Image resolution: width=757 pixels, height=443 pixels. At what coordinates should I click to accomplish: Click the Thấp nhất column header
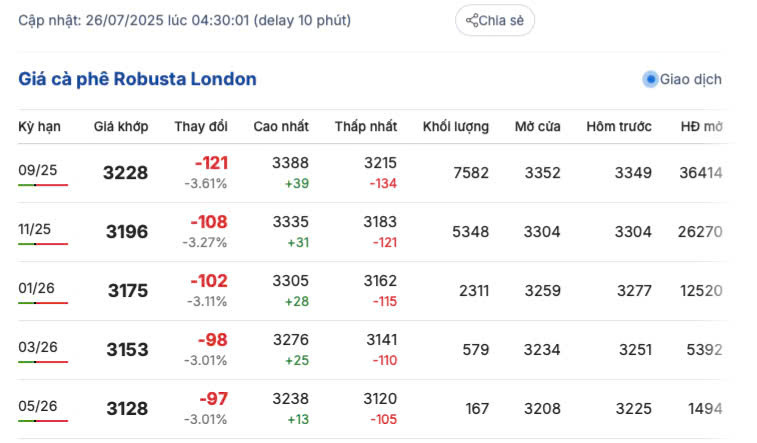pyautogui.click(x=365, y=127)
